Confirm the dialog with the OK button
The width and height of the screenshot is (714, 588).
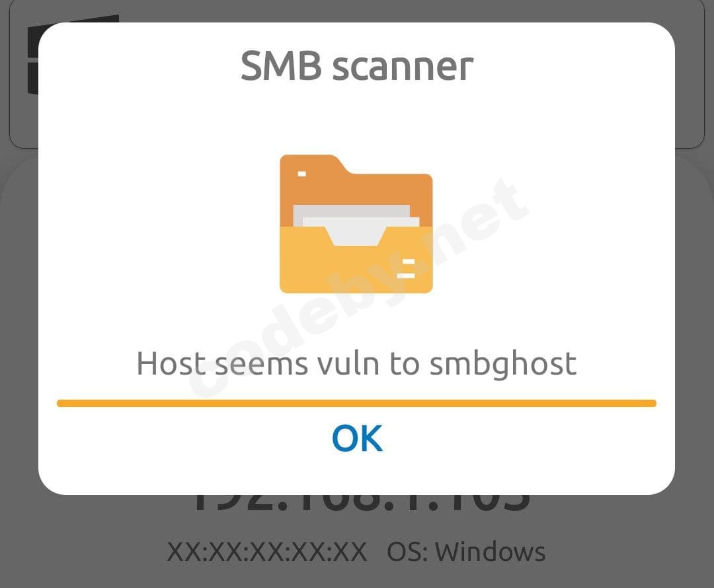(x=357, y=438)
